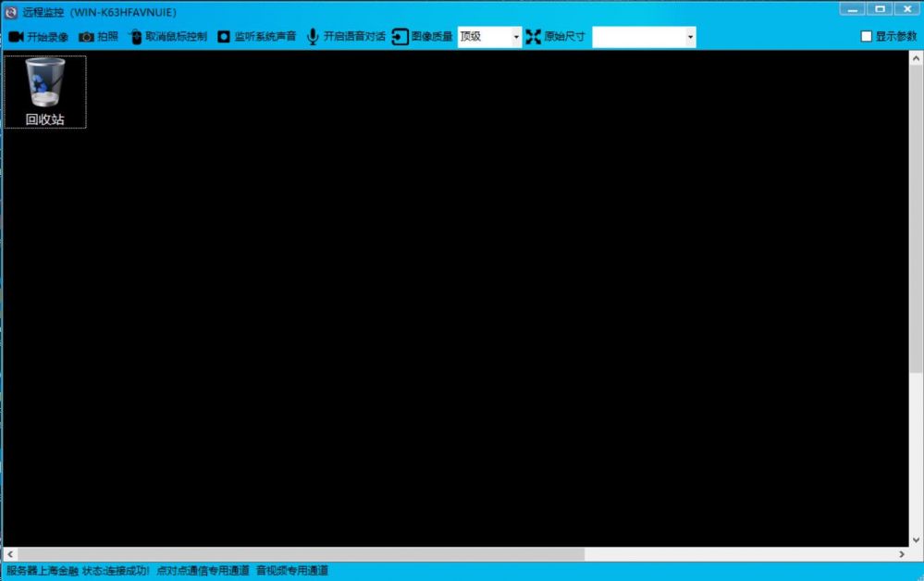Click the vertical scrollbar down arrow
This screenshot has height=581, width=924.
click(x=916, y=538)
